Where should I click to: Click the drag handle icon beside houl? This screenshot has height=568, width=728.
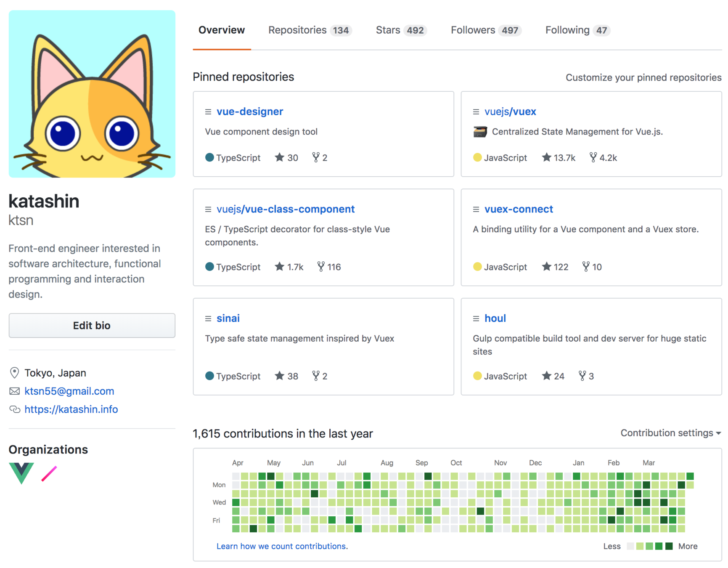[476, 319]
